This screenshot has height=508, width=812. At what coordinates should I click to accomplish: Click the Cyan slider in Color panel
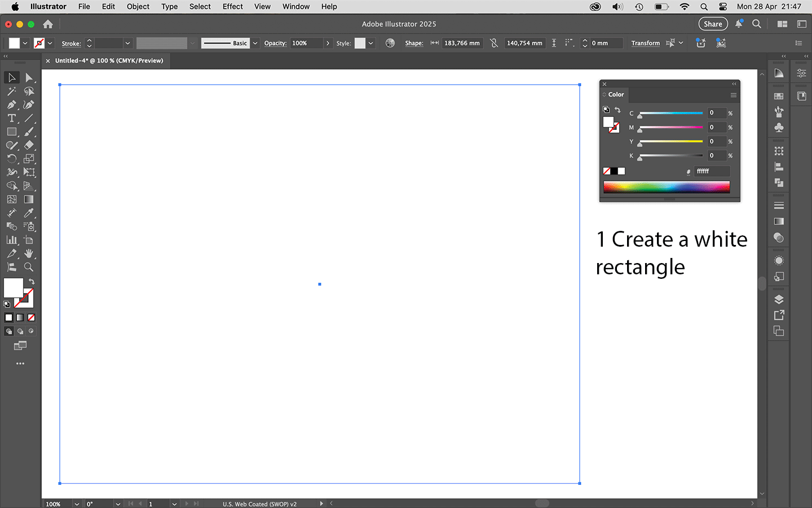tap(671, 113)
